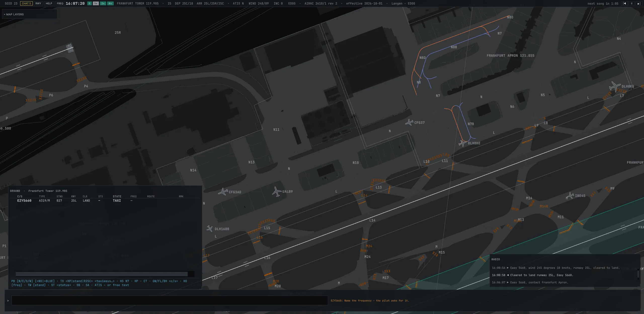Screen dimensions: 644x314
Task: Select the CFG37 aircraft on apron
Action: point(409,122)
